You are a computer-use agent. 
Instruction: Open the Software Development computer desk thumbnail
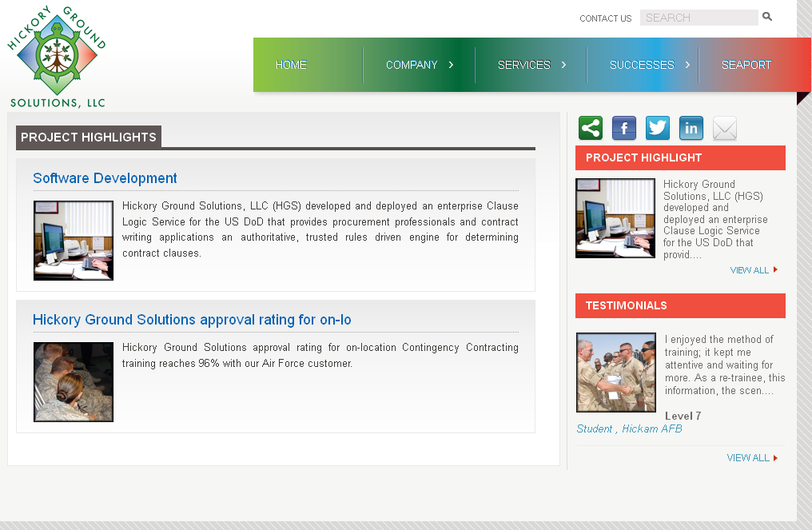[74, 241]
